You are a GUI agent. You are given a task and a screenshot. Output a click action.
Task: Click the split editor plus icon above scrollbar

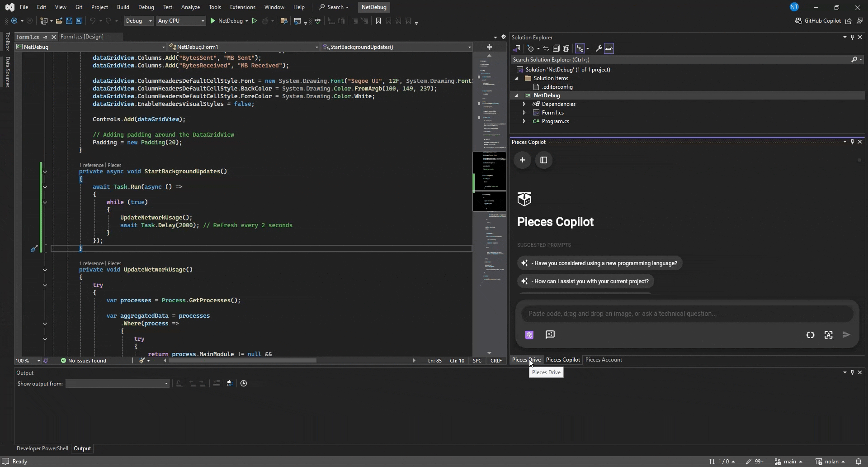tap(489, 47)
